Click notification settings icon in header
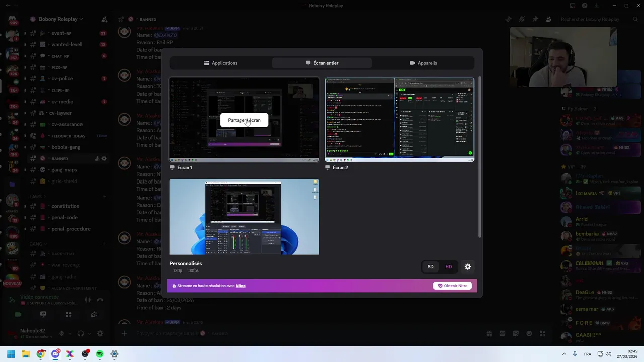 522,19
